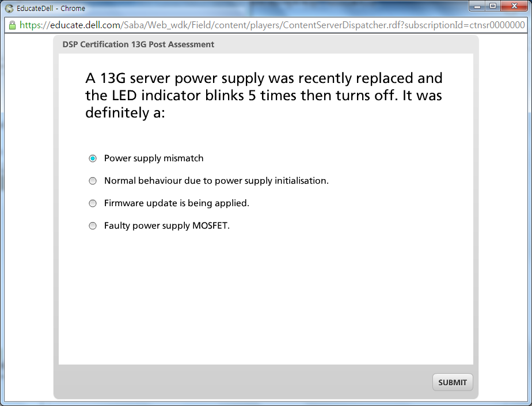This screenshot has height=406, width=532.
Task: Click the 'Power supply mismatch' answer label text
Action: click(x=154, y=158)
